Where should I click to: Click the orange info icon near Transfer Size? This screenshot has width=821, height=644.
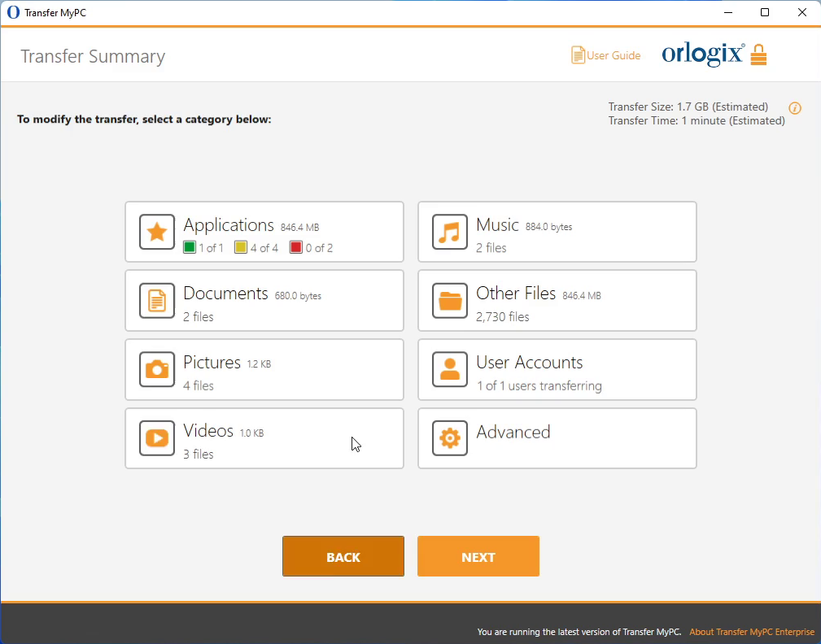point(795,108)
